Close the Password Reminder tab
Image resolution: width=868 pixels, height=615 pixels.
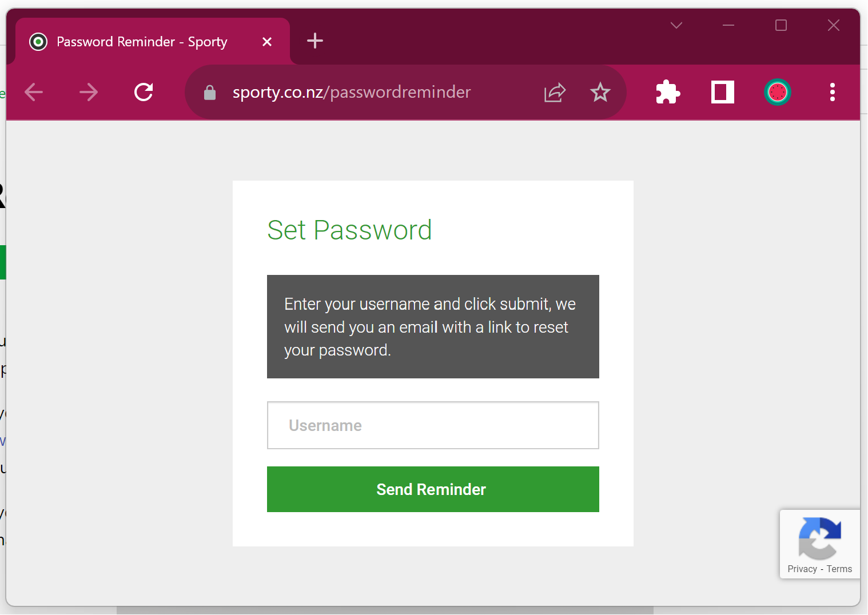[266, 42]
